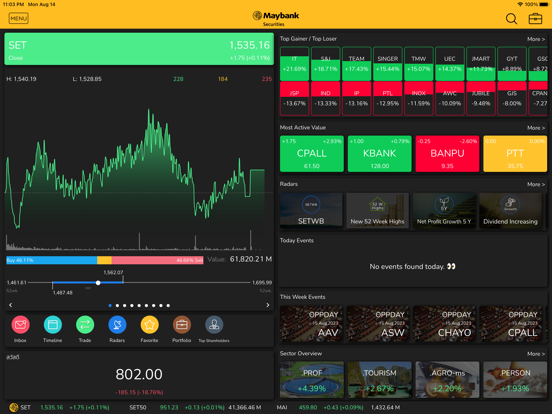The image size is (552, 414).
Task: Select top loser PTL tile
Action: coord(388,98)
